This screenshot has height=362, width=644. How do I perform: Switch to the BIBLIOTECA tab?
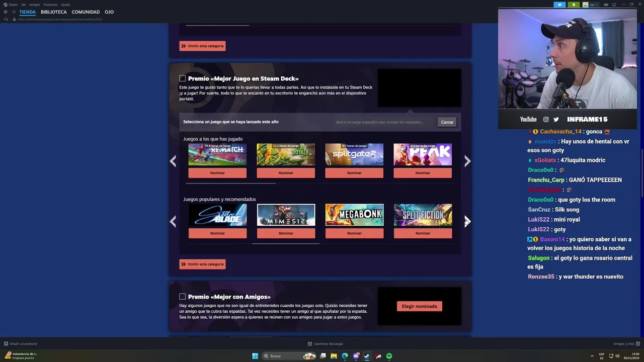(54, 12)
